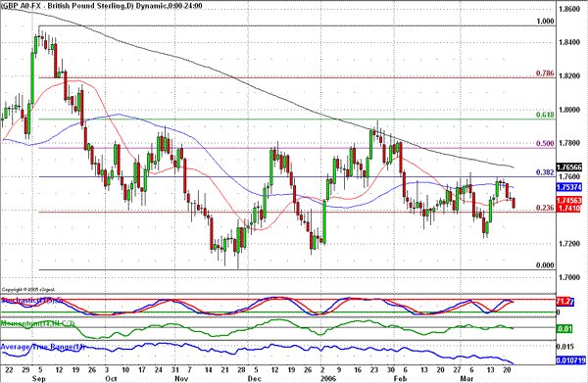This screenshot has height=383, width=588.
Task: Click the red 1.7410 last price tag
Action: [569, 208]
